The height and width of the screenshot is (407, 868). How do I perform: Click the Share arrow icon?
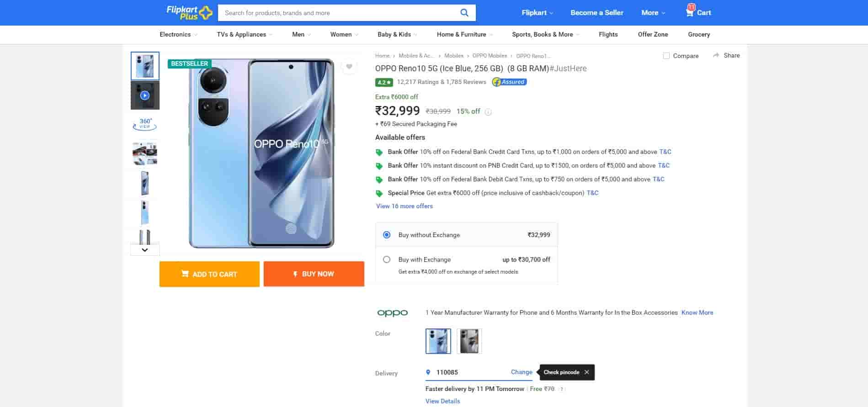tap(716, 55)
